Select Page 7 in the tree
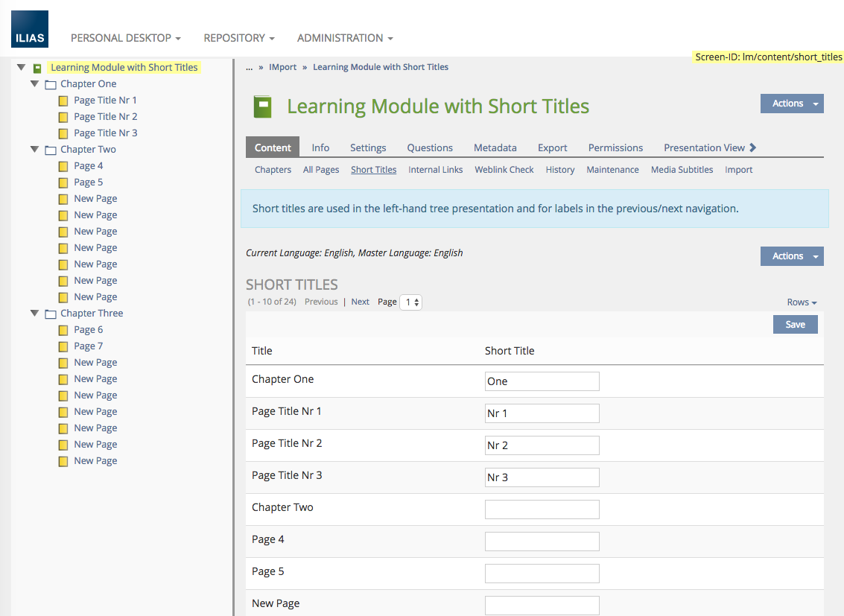The image size is (844, 616). pyautogui.click(x=88, y=346)
